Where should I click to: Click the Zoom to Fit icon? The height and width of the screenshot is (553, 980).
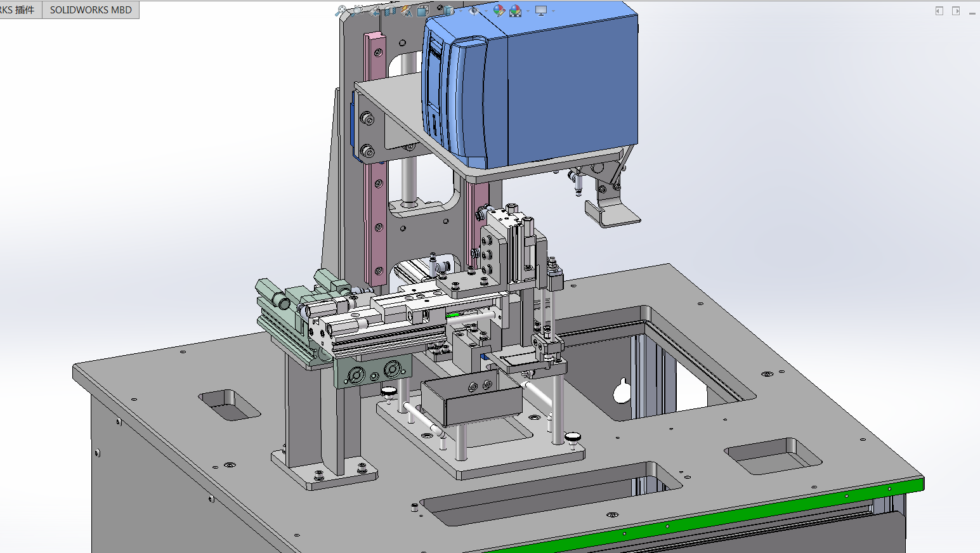click(341, 11)
